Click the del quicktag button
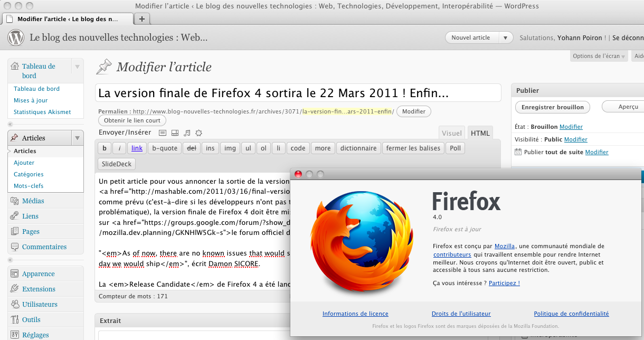Viewport: 644px width, 340px height. [192, 148]
